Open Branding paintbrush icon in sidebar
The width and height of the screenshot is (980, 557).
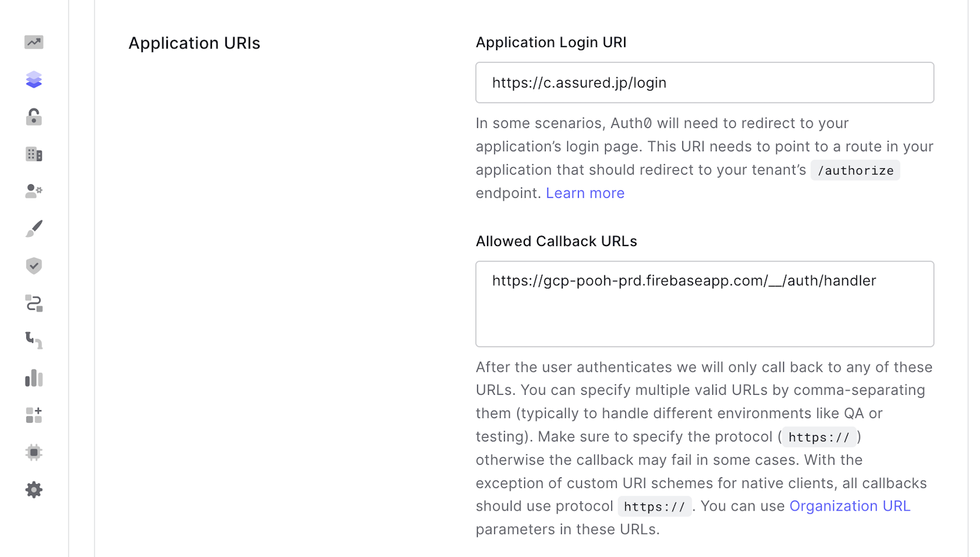(x=34, y=228)
